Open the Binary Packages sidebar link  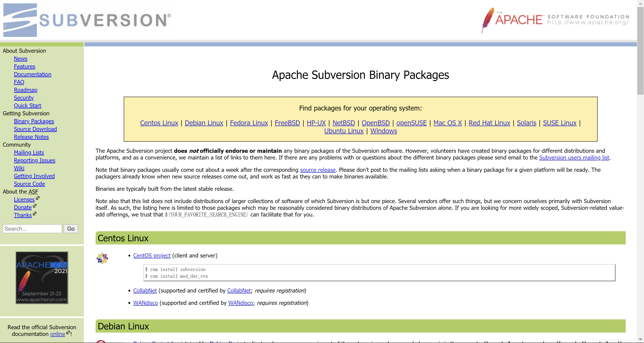pos(34,121)
